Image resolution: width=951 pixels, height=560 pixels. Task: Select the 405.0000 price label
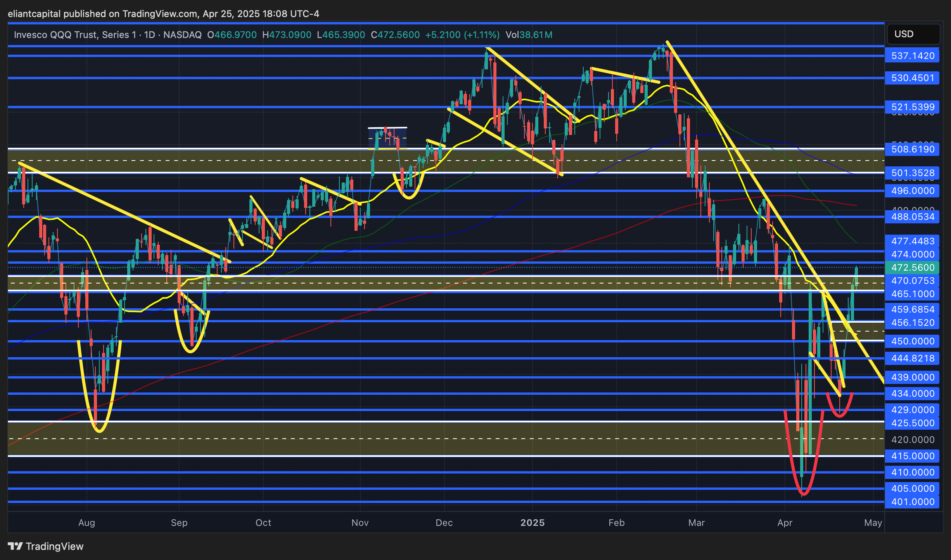(912, 489)
